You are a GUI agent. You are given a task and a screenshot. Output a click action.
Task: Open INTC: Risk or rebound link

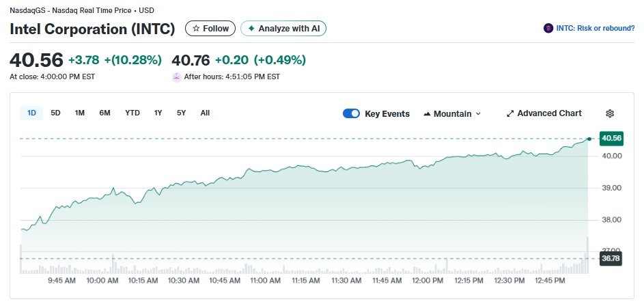[595, 28]
